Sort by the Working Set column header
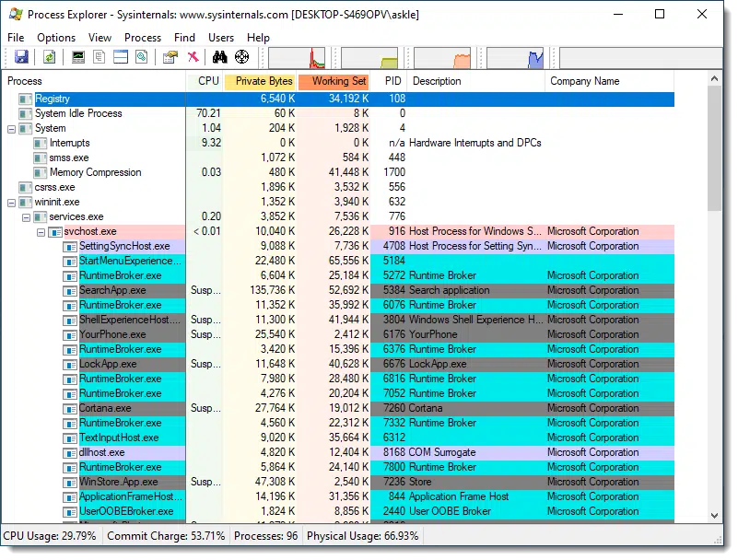 point(334,81)
